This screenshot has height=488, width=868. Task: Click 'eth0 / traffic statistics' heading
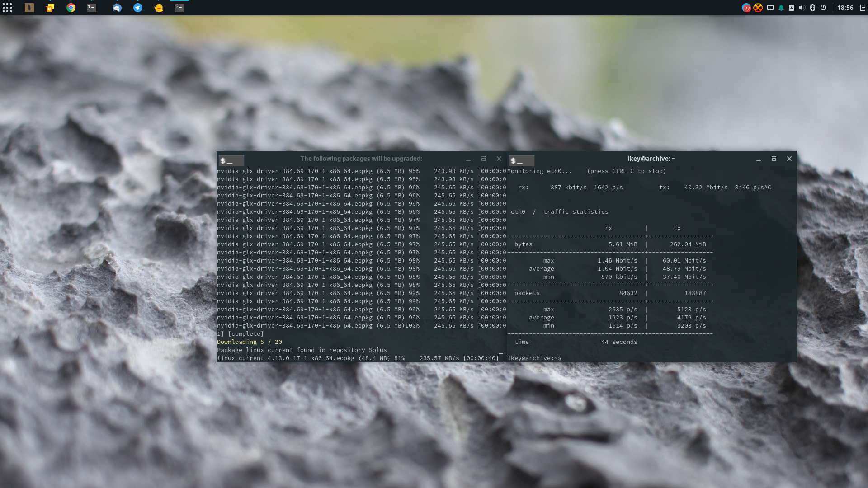[x=560, y=212]
